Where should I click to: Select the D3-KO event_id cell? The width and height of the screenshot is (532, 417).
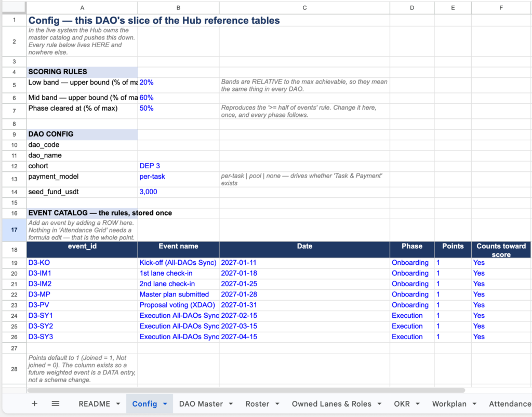tap(82, 263)
